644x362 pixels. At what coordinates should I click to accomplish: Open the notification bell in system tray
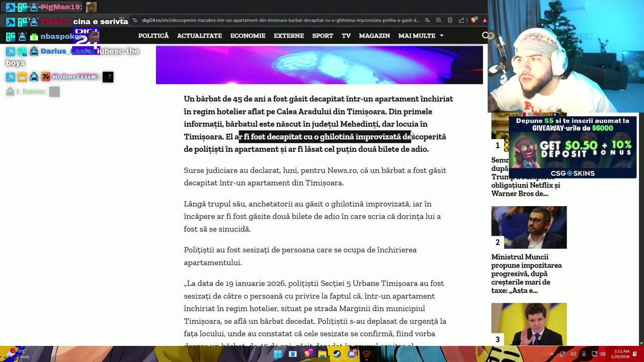tap(635, 354)
